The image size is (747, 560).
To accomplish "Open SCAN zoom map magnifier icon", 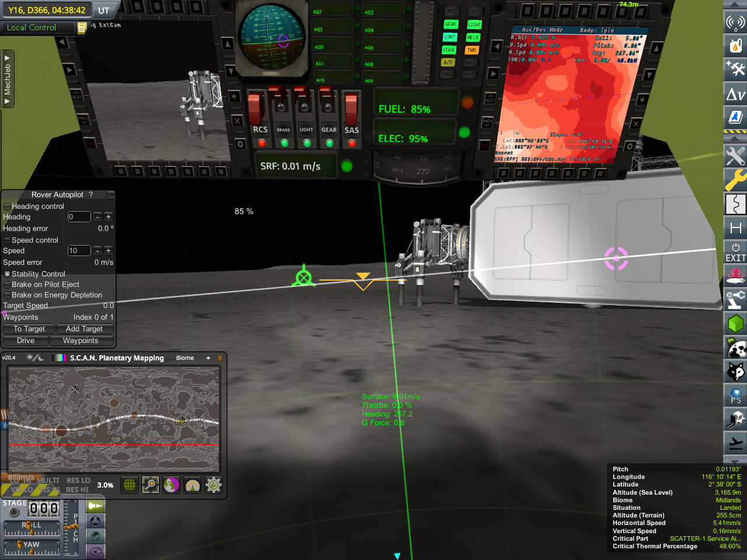I will pyautogui.click(x=151, y=485).
